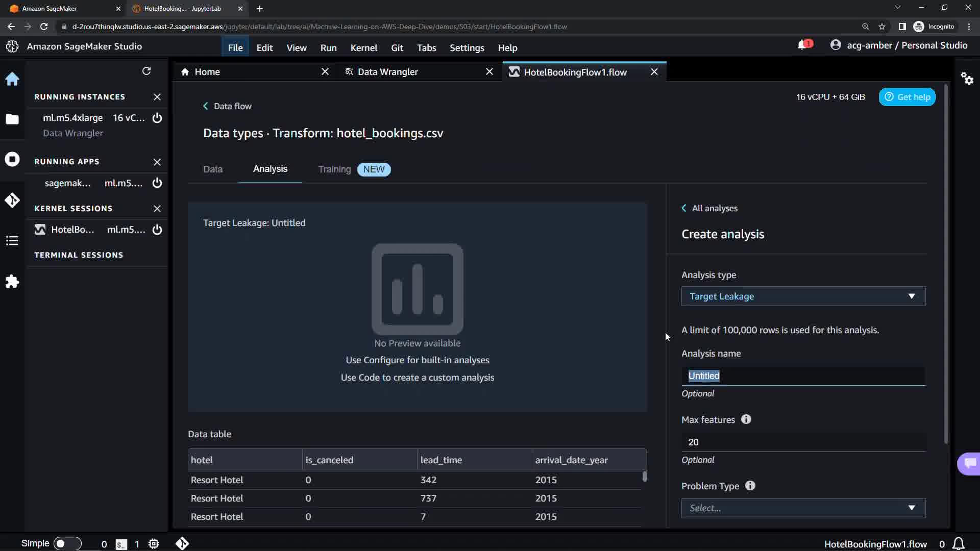Click the notifications bell with red badge
This screenshot has height=551, width=980.
pos(803,45)
